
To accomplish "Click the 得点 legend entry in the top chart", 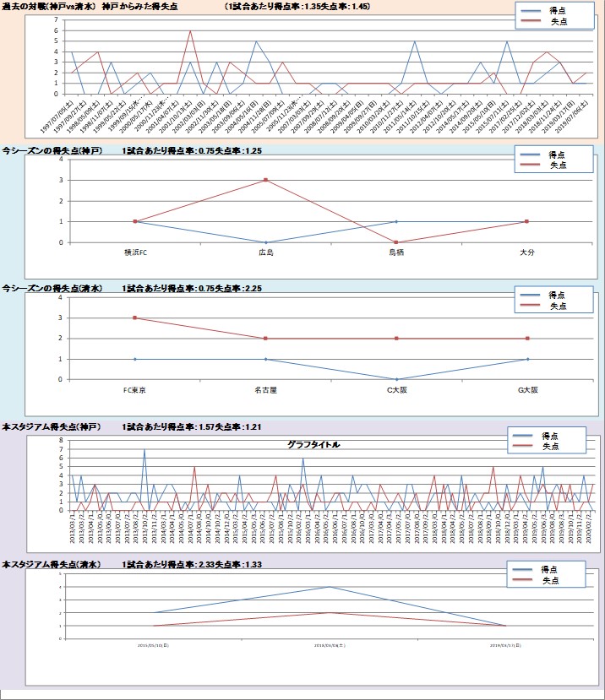I will (x=558, y=10).
